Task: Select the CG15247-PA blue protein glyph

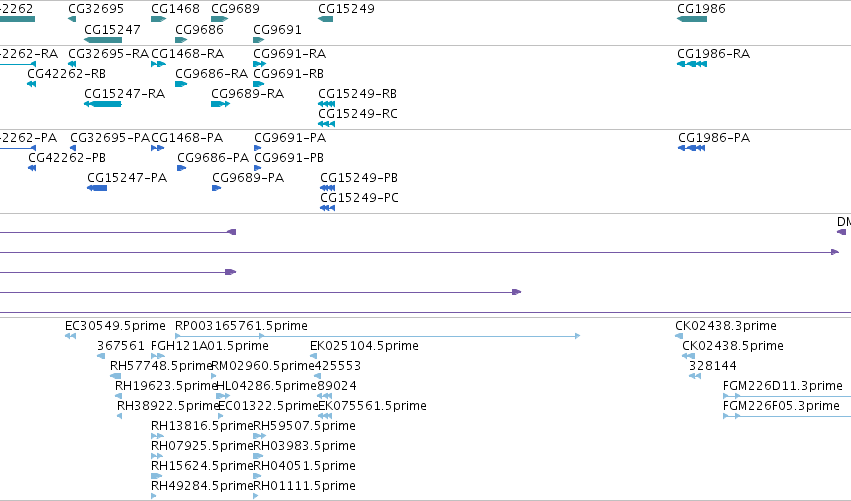Action: click(x=97, y=188)
